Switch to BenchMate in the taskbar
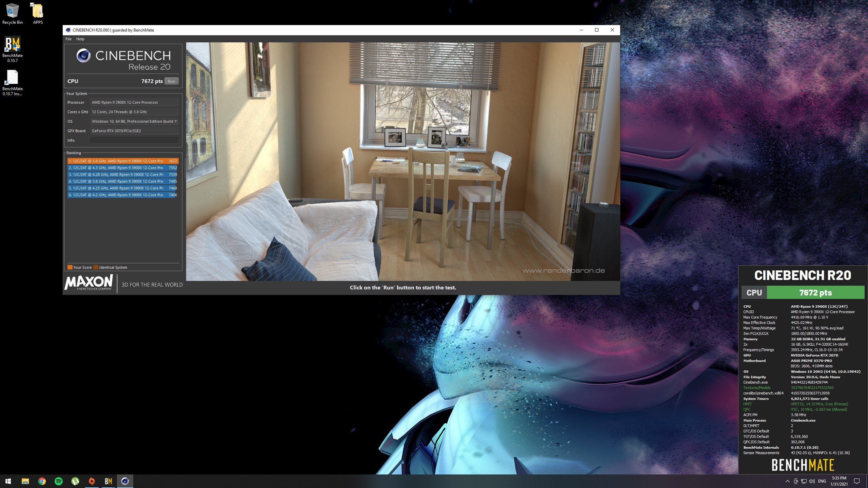This screenshot has height=488, width=868. tap(108, 481)
